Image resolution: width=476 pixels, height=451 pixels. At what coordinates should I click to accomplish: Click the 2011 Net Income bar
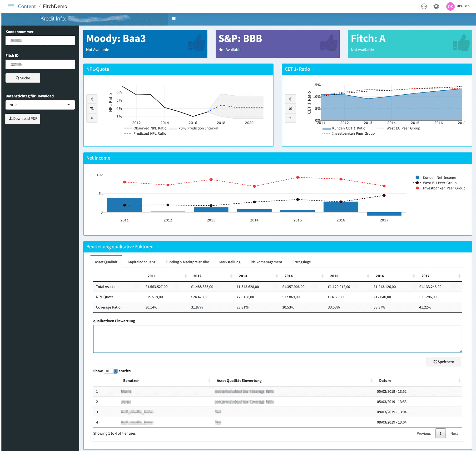(x=124, y=205)
